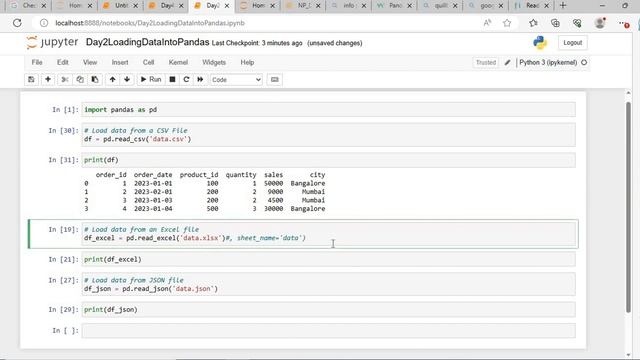
Task: Click the scrollbar down arrow
Action: click(x=628, y=355)
